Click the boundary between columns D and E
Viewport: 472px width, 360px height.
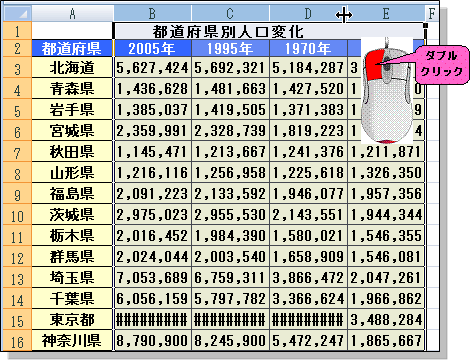[x=344, y=15]
